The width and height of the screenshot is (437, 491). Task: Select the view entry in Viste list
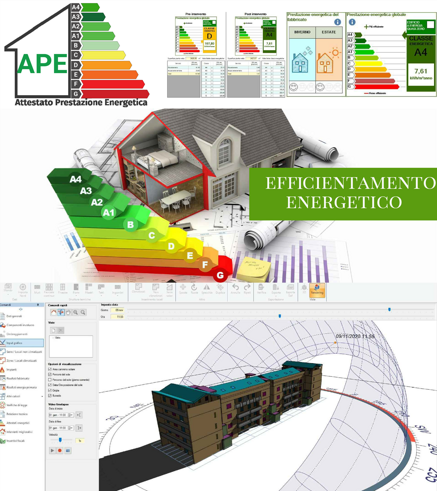click(x=58, y=338)
